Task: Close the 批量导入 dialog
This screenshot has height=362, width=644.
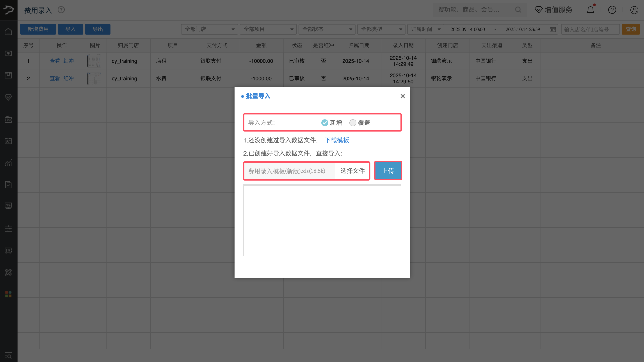Action: pos(402,96)
